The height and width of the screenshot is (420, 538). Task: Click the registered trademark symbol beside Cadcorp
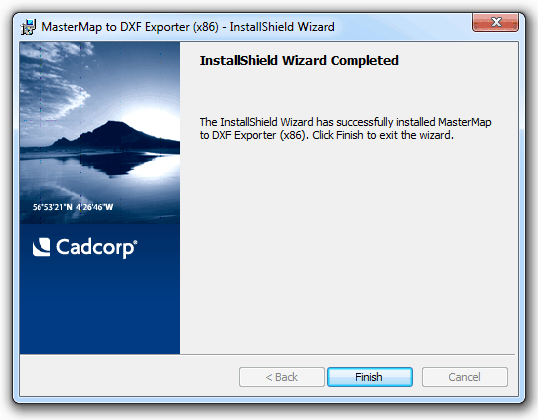coord(135,242)
